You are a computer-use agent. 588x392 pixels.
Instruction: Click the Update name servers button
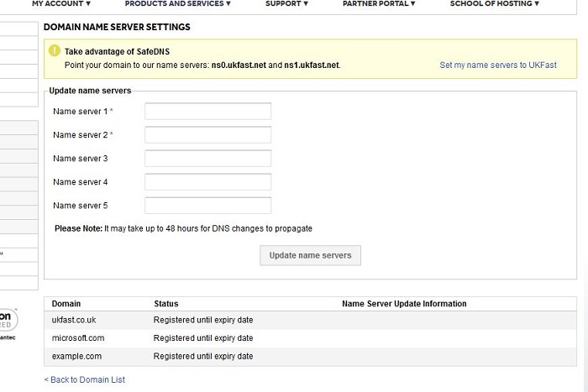tap(310, 255)
